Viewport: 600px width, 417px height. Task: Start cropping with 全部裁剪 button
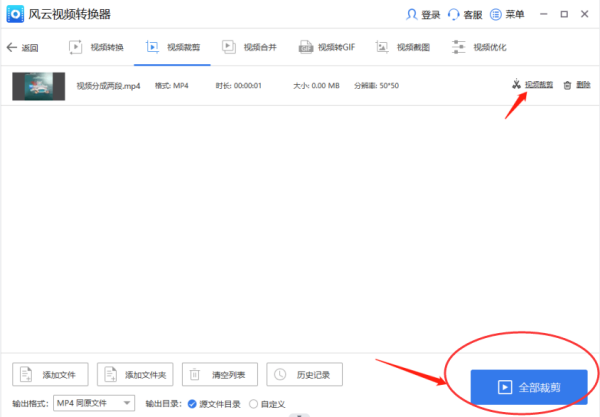(529, 387)
